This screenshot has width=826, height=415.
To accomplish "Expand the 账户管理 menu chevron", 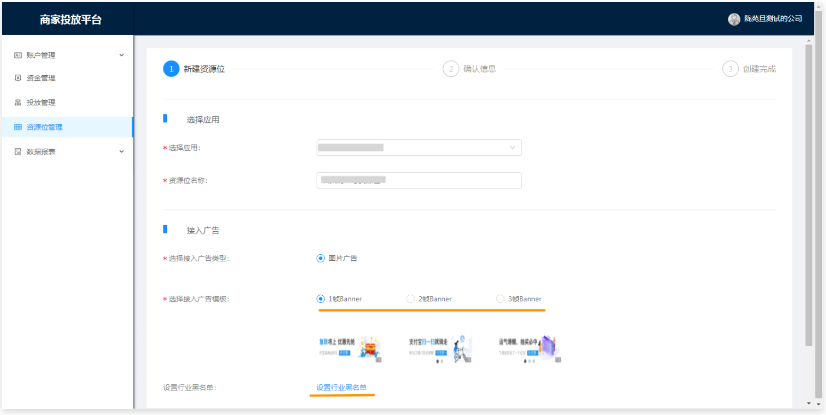I will tap(121, 54).
